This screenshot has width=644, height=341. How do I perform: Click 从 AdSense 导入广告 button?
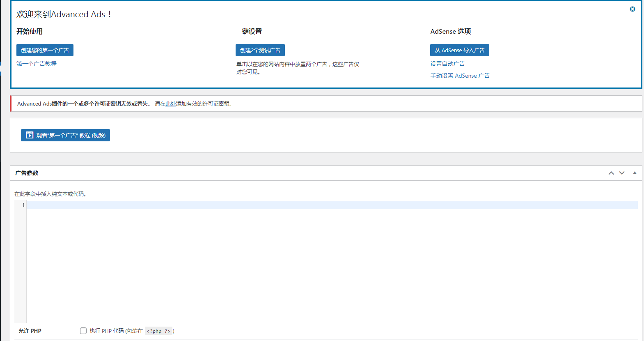tap(459, 50)
